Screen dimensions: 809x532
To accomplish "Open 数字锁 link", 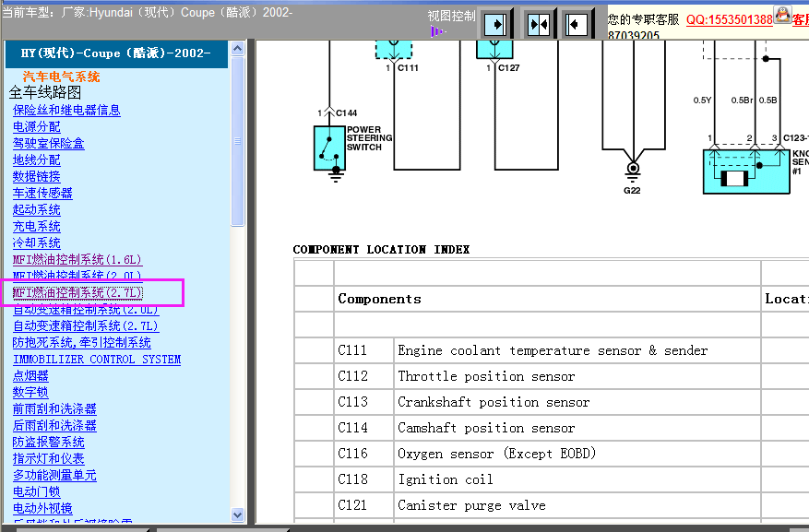I will (30, 392).
